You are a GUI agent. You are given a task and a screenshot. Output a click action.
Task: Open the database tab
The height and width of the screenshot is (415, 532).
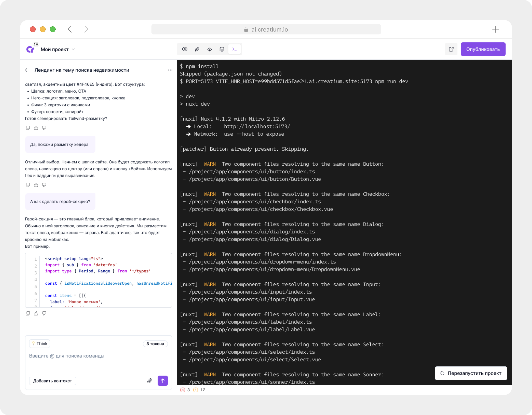(222, 49)
